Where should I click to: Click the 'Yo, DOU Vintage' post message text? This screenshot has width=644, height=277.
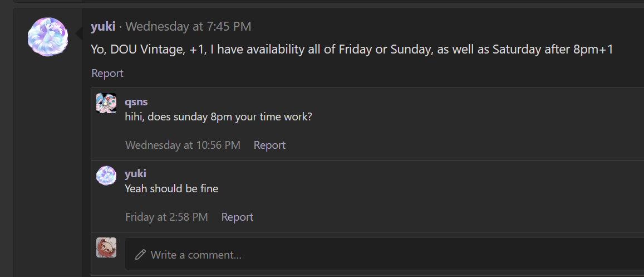coord(352,50)
